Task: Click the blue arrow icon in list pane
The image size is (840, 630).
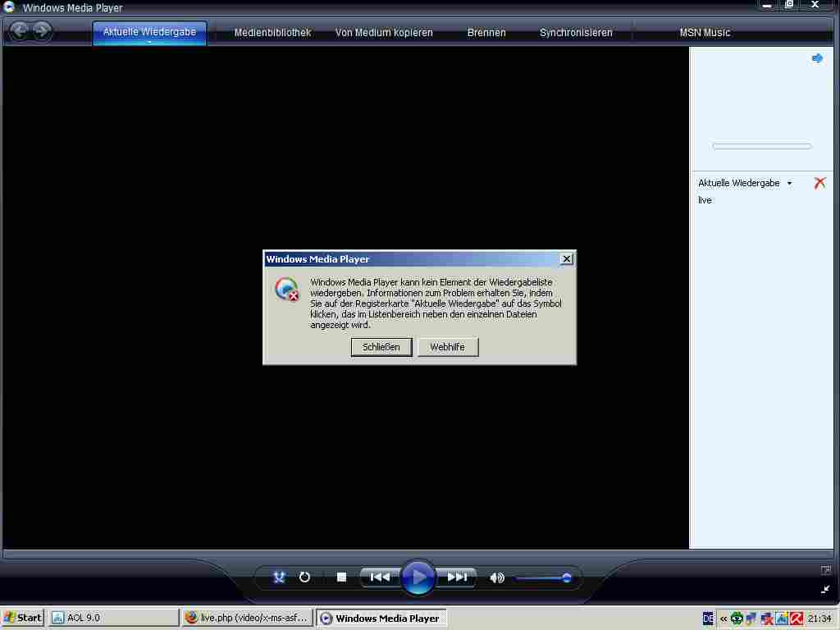Action: [x=817, y=58]
